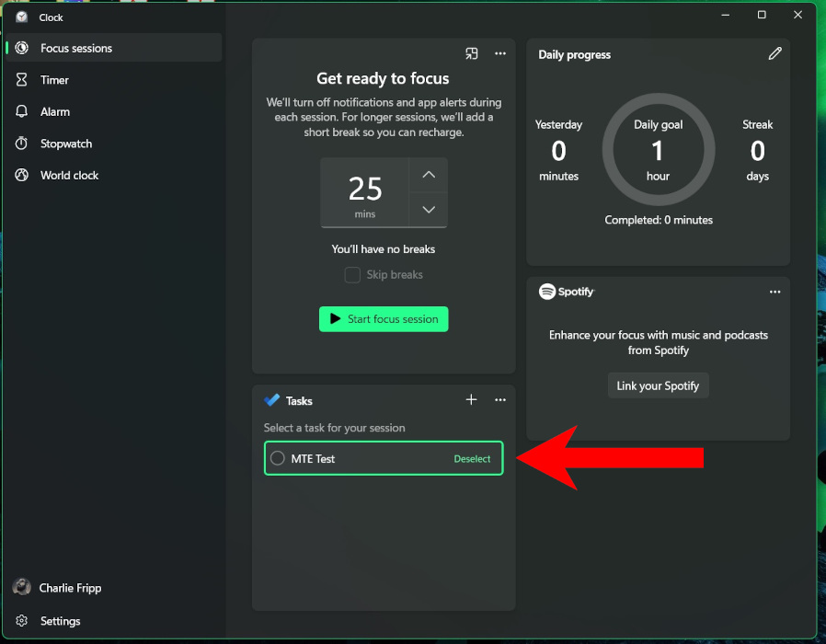Deselect the MTE Test task
This screenshot has height=644, width=826.
pyautogui.click(x=471, y=458)
